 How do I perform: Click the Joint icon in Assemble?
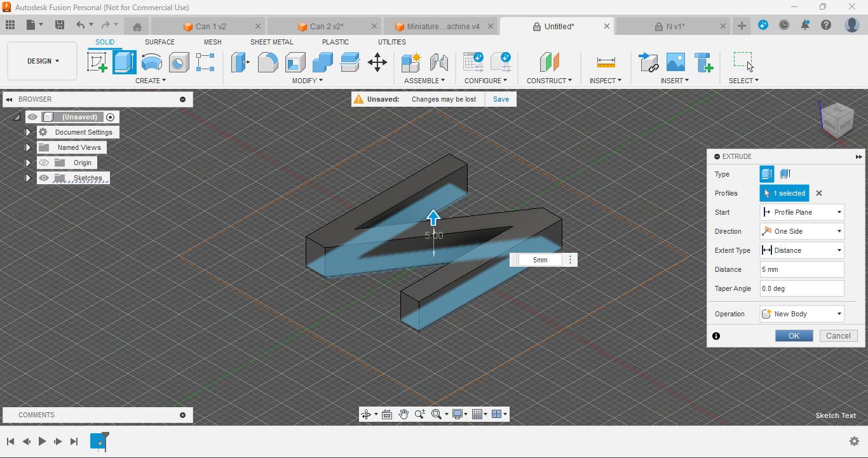(439, 62)
